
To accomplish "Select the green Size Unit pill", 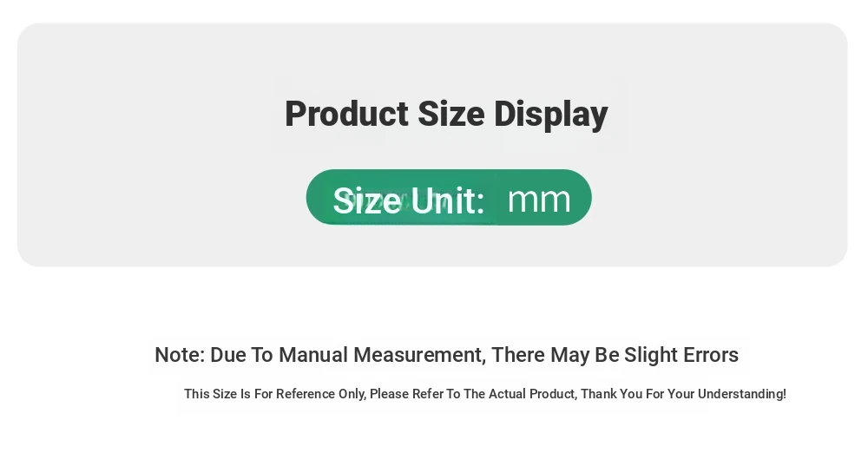I will pyautogui.click(x=449, y=197).
